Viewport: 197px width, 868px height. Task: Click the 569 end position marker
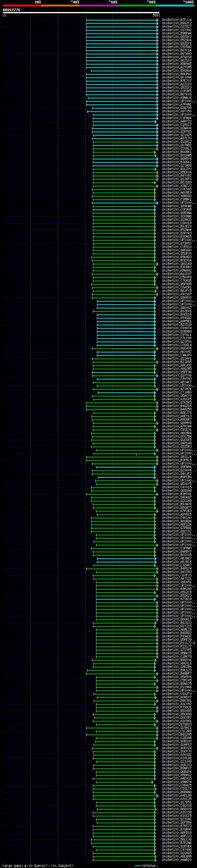point(155,15)
